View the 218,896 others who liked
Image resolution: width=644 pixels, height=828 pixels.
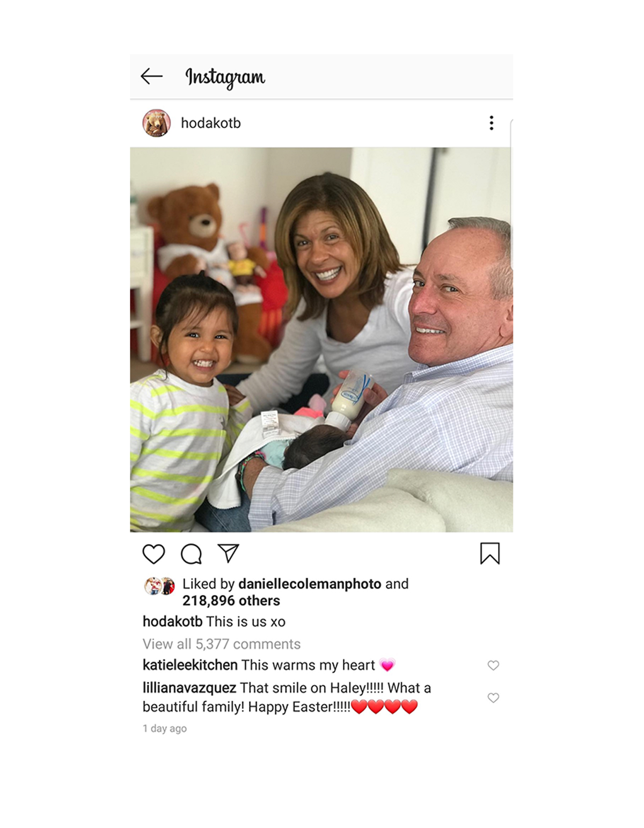coord(231,600)
